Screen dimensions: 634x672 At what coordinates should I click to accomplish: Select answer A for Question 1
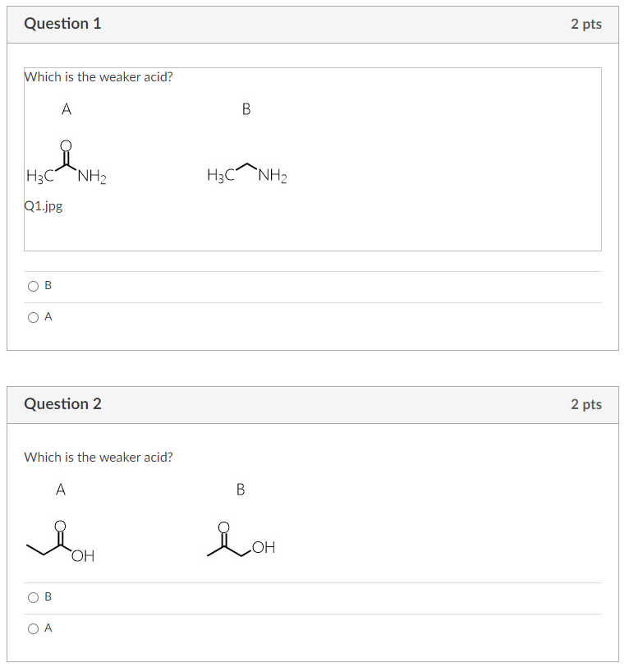pos(34,317)
